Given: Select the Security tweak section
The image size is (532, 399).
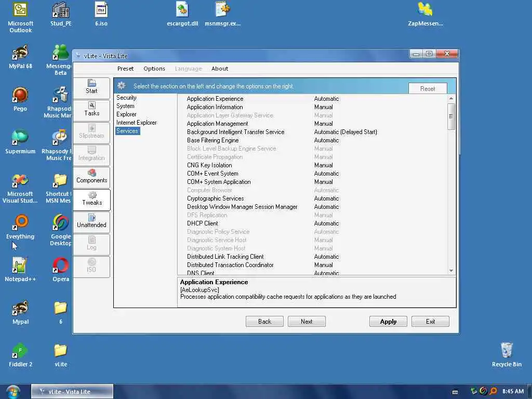Looking at the screenshot, I should (126, 98).
